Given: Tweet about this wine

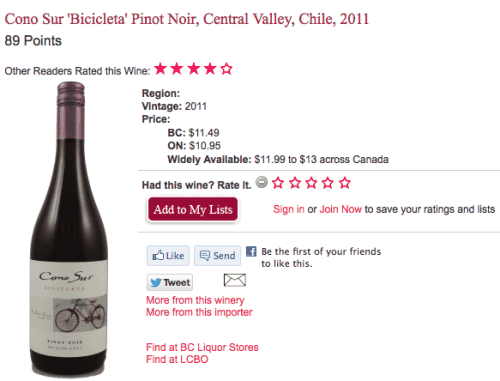Looking at the screenshot, I should pyautogui.click(x=170, y=282).
